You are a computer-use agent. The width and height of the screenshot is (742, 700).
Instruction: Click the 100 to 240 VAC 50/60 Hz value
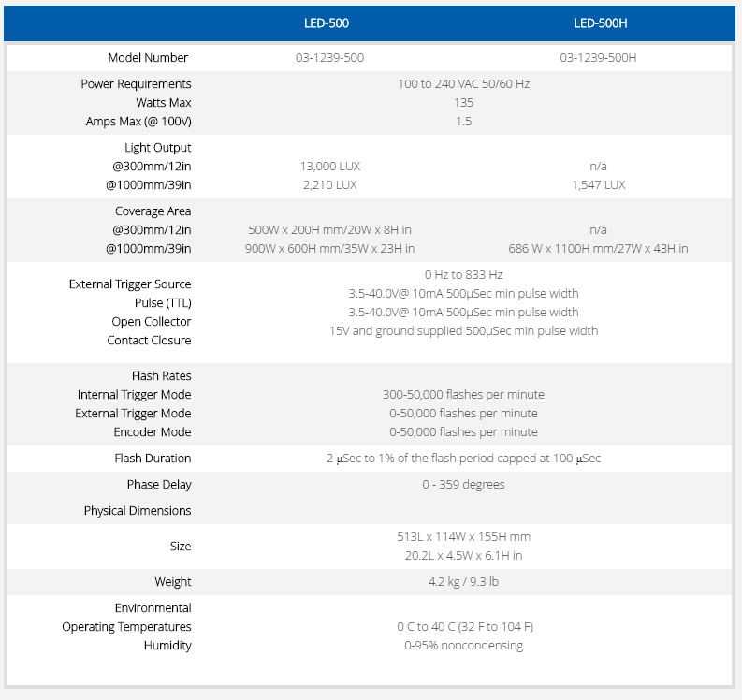pyautogui.click(x=464, y=84)
